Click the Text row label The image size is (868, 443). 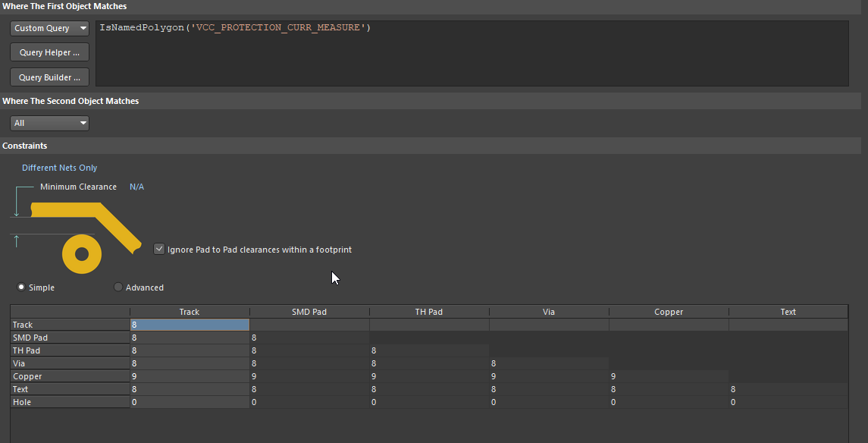click(70, 389)
